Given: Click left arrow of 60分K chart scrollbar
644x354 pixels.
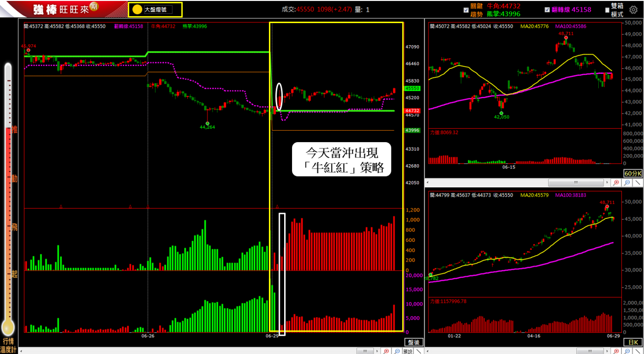Looking at the screenshot, I should (x=428, y=182).
